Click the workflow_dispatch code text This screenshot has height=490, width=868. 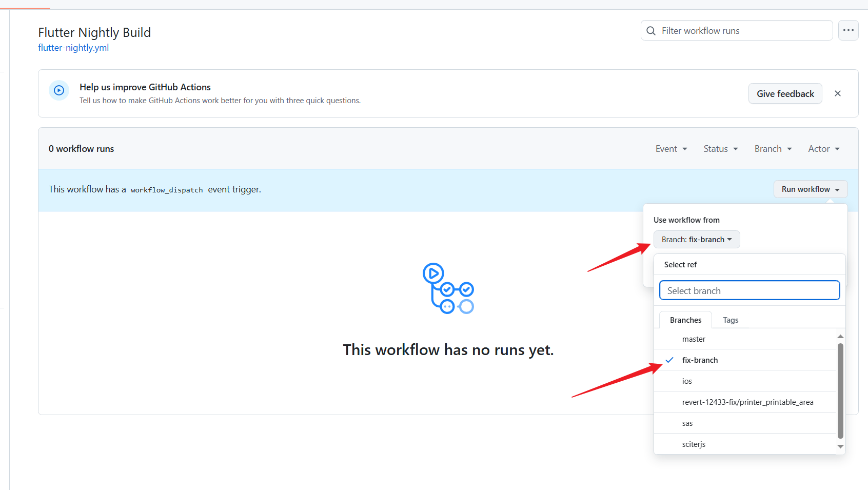(x=167, y=190)
